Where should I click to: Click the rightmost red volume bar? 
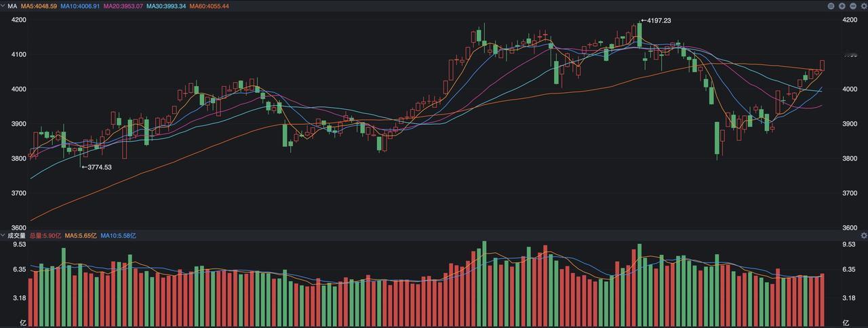822,299
